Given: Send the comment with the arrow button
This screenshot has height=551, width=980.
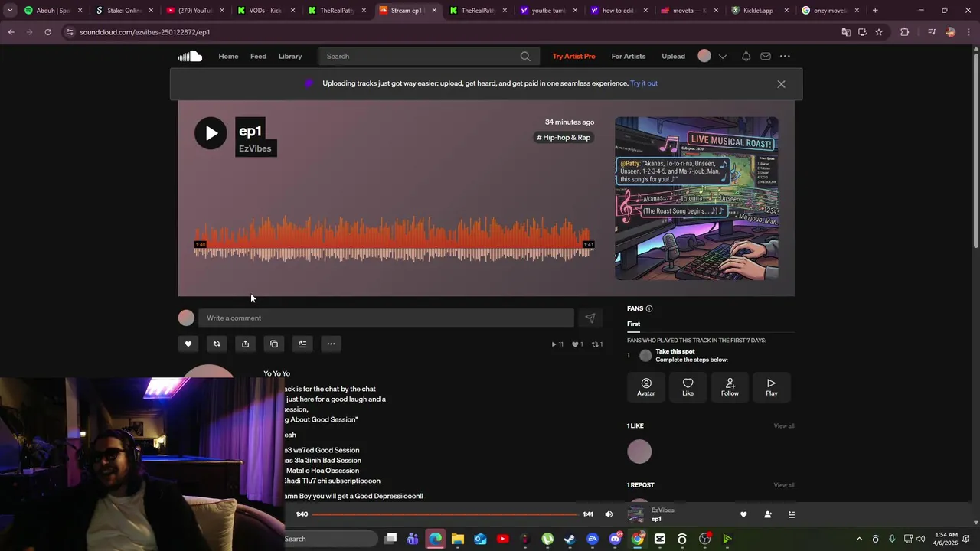Looking at the screenshot, I should (x=590, y=318).
